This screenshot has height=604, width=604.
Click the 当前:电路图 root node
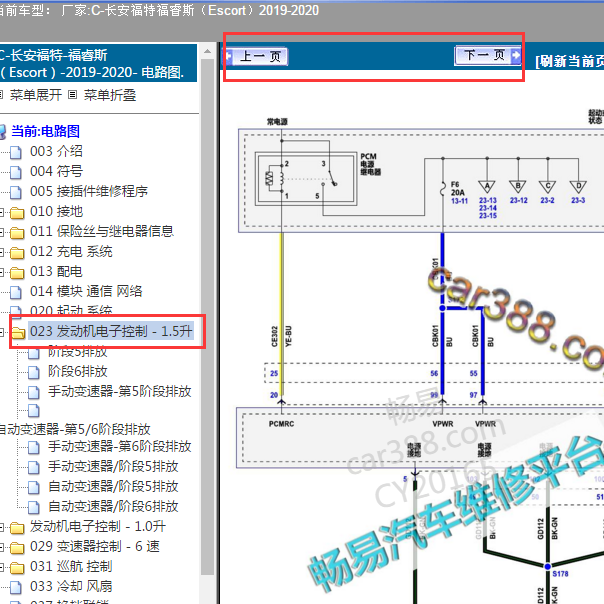(x=45, y=131)
